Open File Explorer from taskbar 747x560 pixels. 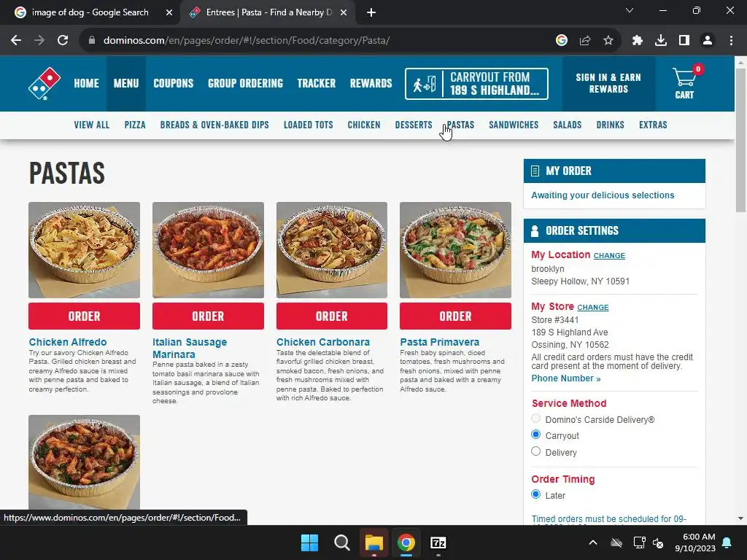[x=374, y=542]
